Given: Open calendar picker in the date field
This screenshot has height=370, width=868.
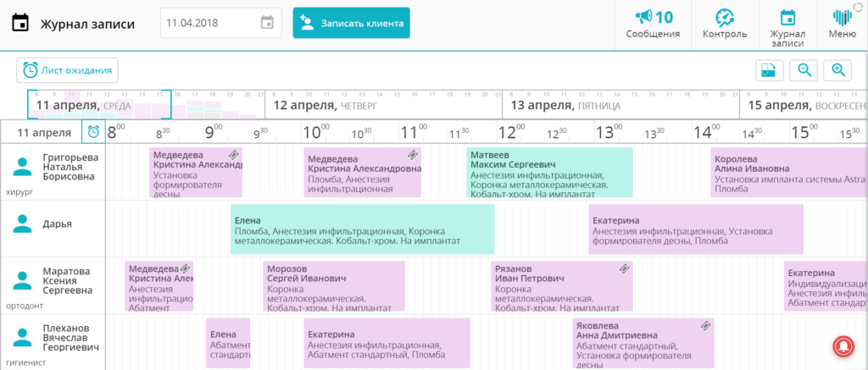Looking at the screenshot, I should [x=267, y=23].
